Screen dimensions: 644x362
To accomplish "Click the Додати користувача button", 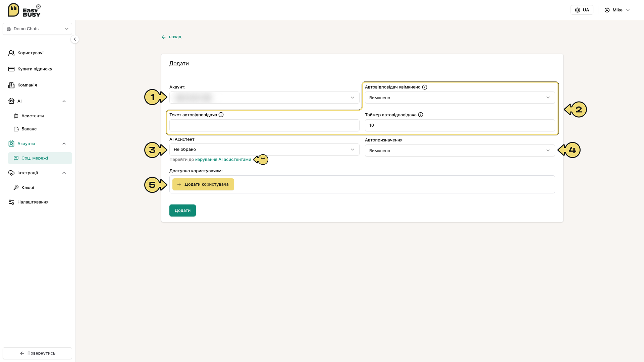I will coord(203,184).
